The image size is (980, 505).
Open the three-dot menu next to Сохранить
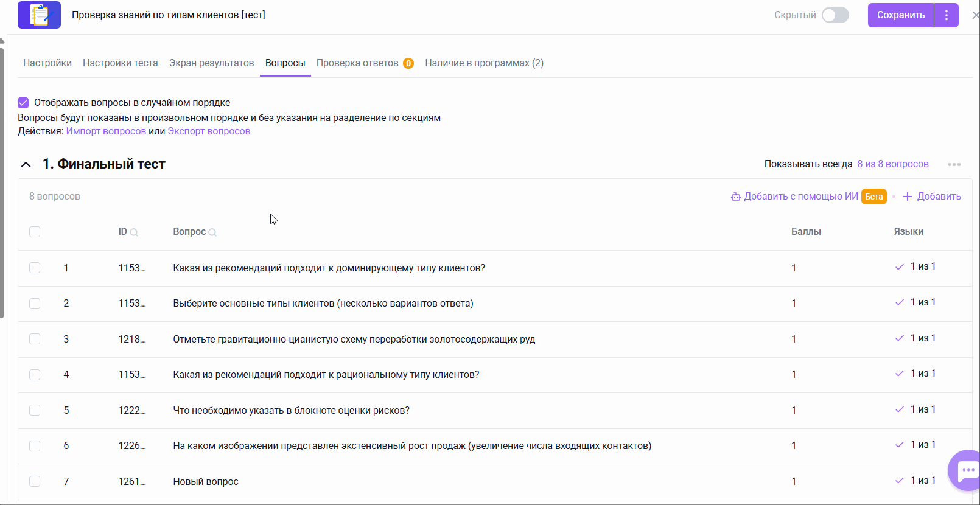click(947, 15)
